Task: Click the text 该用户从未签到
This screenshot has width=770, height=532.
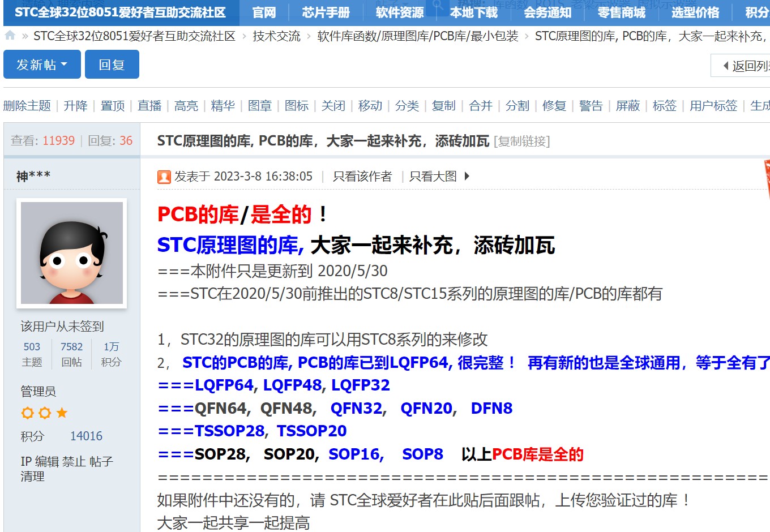Action: (62, 327)
